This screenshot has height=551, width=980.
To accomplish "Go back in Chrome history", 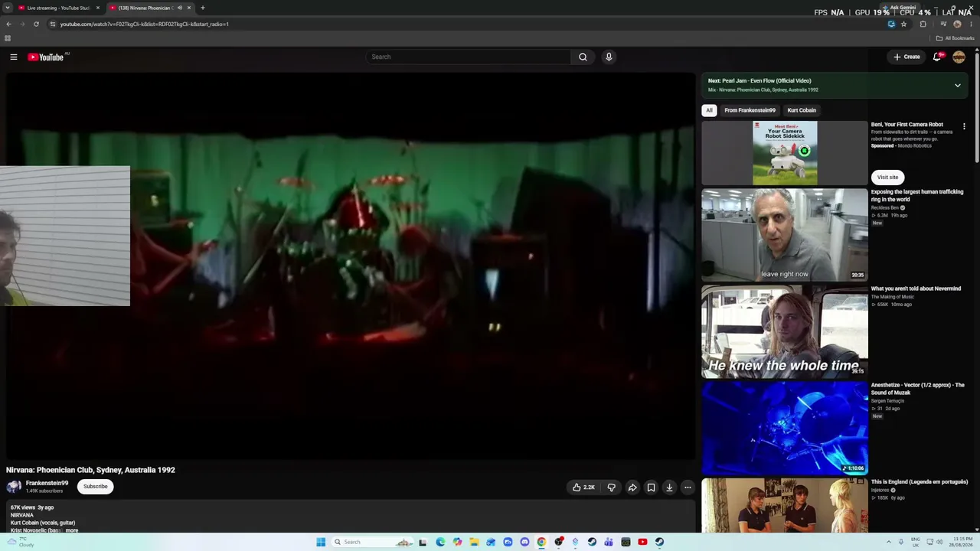I will pos(8,24).
